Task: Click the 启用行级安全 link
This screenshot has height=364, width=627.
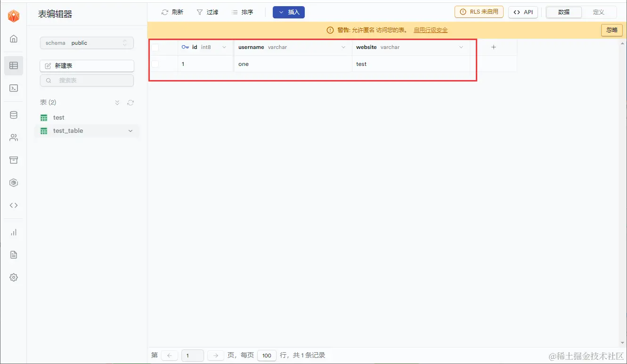Action: pyautogui.click(x=431, y=30)
